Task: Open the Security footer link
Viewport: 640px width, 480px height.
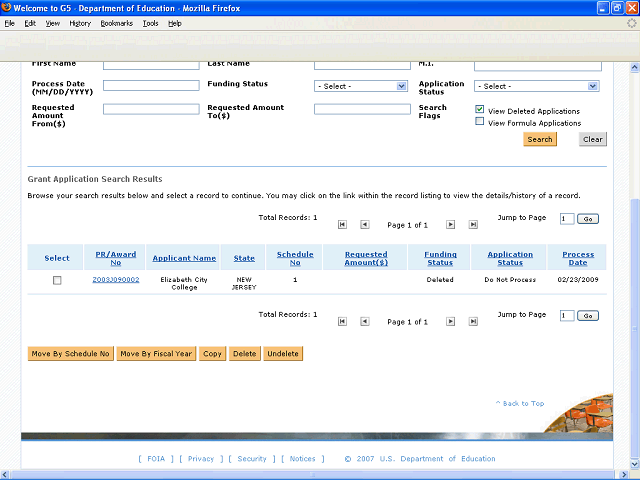Action: tap(252, 458)
